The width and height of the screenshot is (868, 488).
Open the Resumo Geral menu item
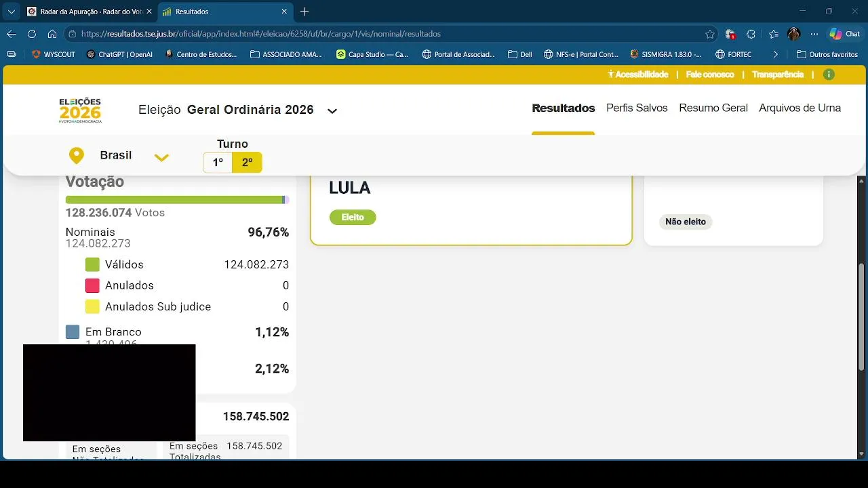(x=713, y=108)
